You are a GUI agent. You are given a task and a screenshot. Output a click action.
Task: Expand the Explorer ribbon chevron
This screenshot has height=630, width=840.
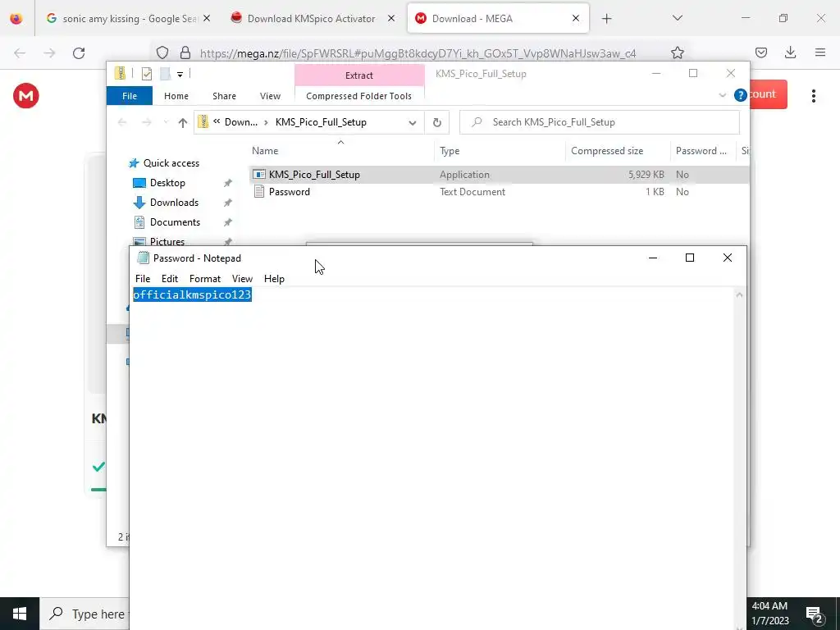click(722, 95)
